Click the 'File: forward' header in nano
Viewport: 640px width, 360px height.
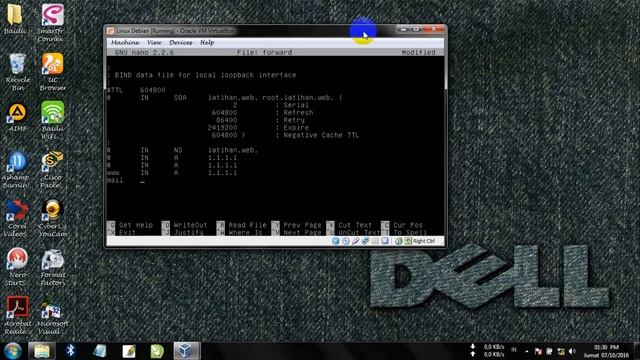[x=264, y=52]
